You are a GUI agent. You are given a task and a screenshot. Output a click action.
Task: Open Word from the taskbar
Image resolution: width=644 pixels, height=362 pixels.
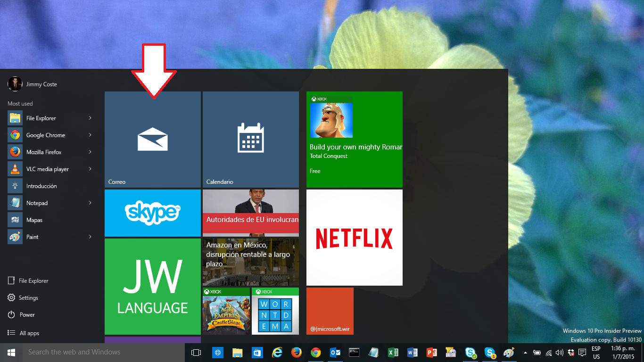pyautogui.click(x=413, y=353)
